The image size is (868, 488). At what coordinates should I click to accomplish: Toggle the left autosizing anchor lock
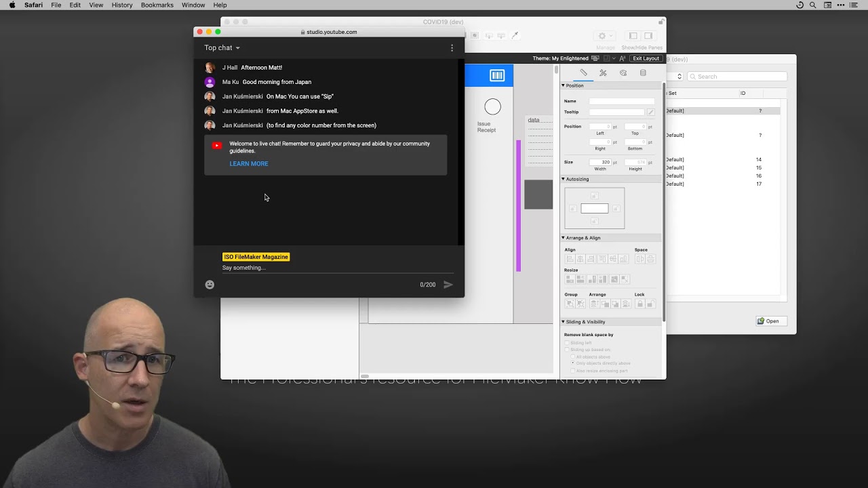coord(572,209)
